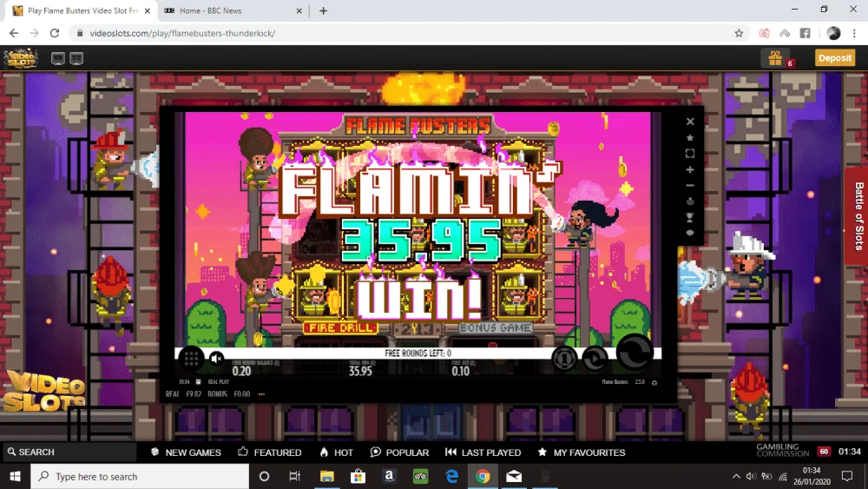
Task: Click the three orange dots near balance
Action: pyautogui.click(x=261, y=394)
